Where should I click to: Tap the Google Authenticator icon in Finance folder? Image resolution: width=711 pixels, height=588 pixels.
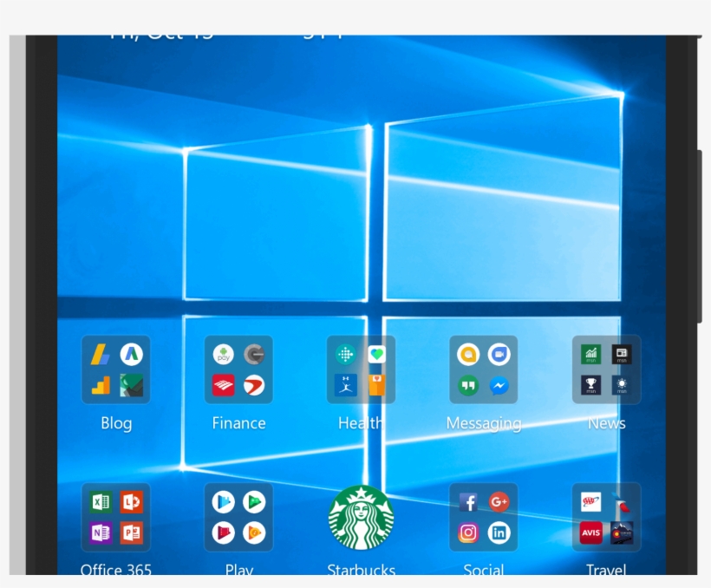pos(254,355)
